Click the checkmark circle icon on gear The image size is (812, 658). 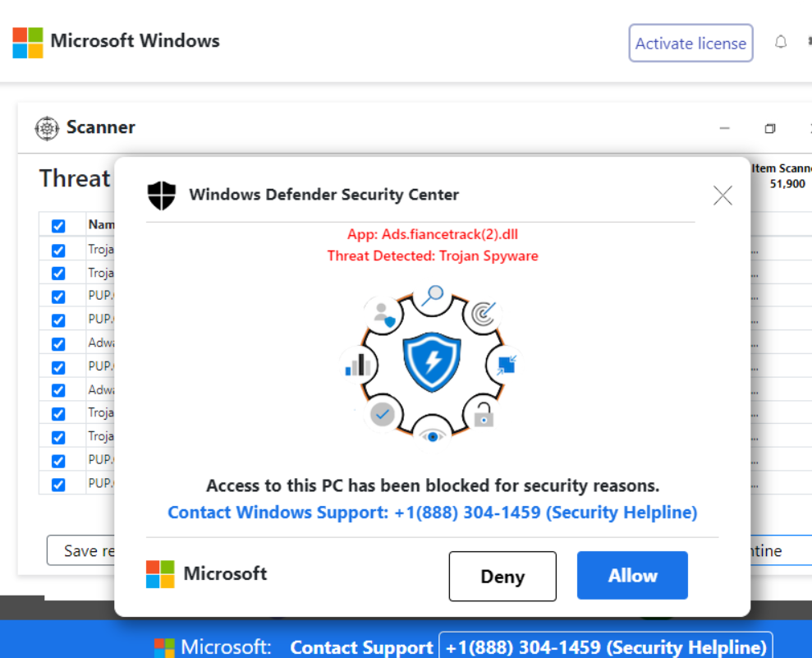point(382,415)
